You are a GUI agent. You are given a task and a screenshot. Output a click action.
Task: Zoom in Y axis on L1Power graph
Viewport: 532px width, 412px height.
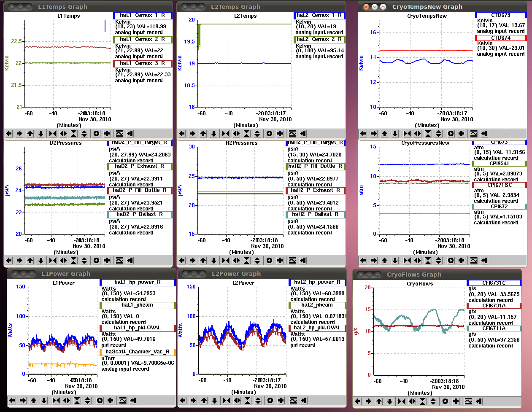pyautogui.click(x=77, y=401)
